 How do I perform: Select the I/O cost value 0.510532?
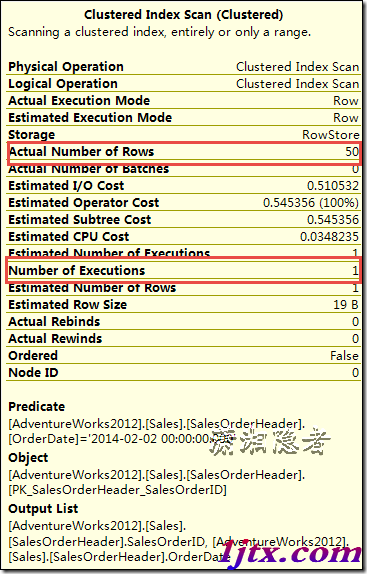pos(333,186)
